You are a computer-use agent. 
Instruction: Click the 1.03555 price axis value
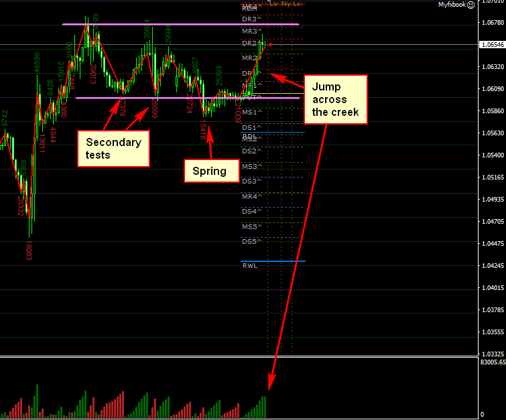pos(493,332)
